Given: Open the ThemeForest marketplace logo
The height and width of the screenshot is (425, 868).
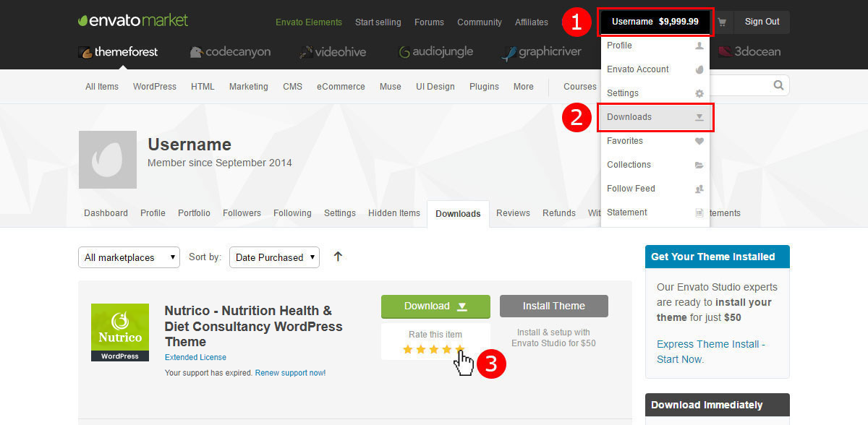Looking at the screenshot, I should (118, 52).
